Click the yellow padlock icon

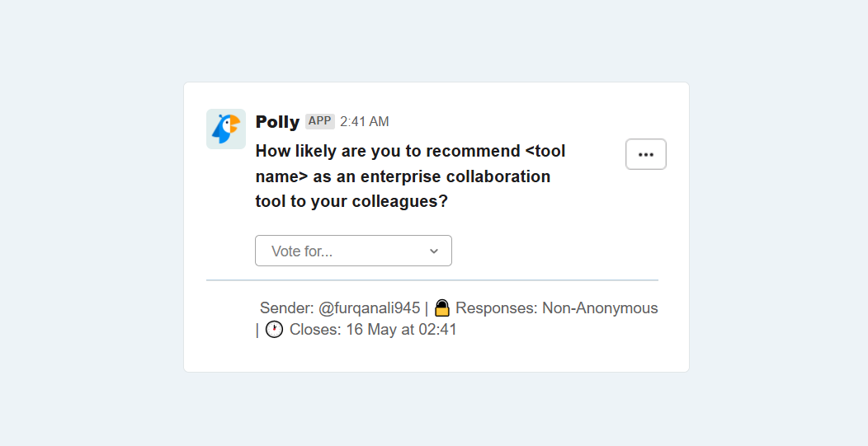click(x=441, y=308)
